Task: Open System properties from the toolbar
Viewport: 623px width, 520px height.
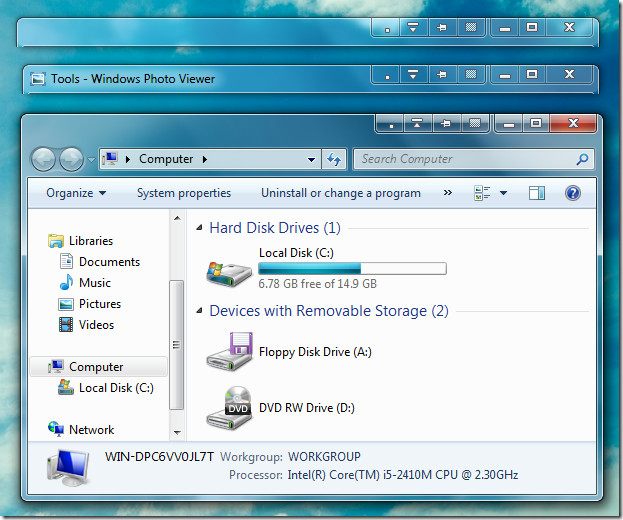Action: coord(184,193)
